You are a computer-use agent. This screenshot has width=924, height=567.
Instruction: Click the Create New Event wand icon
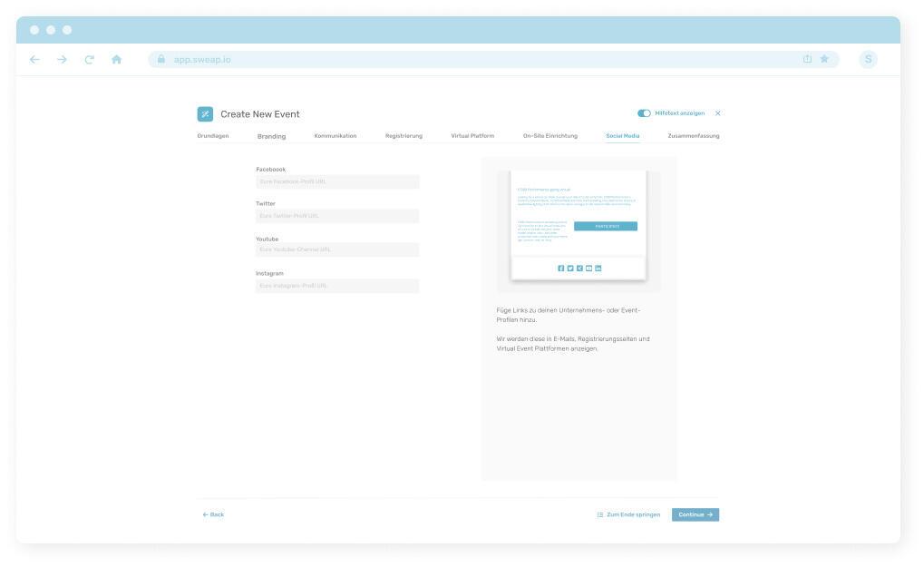205,113
